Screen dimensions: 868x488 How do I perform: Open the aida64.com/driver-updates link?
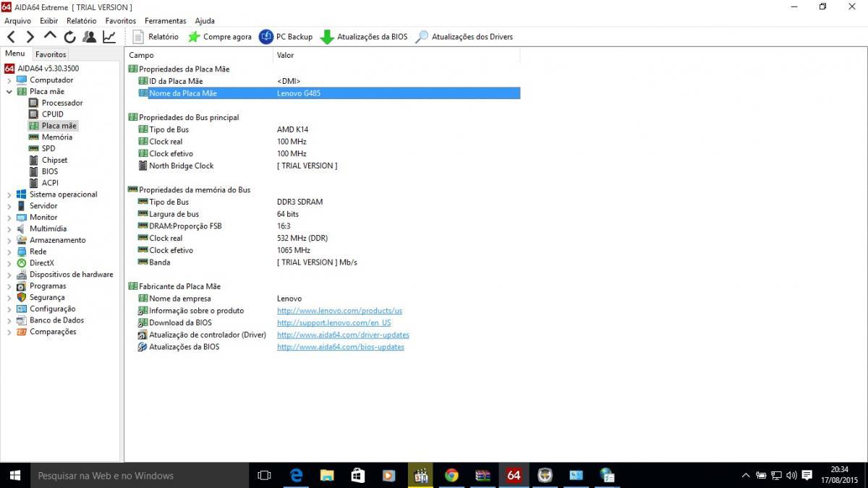(x=343, y=335)
